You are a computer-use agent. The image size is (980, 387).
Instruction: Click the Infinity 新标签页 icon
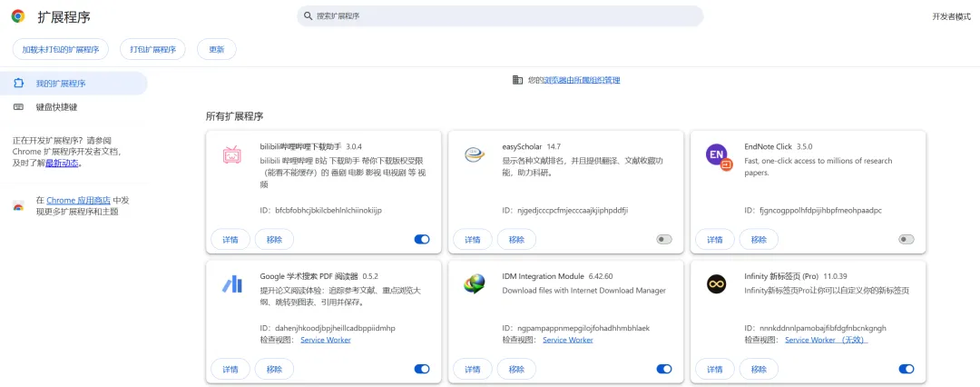tap(716, 283)
